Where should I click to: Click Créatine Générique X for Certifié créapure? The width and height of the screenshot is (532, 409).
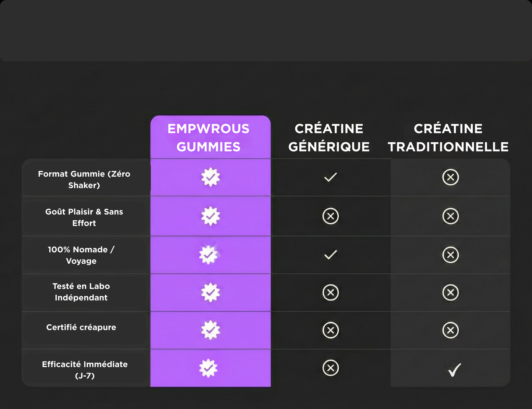[330, 330]
